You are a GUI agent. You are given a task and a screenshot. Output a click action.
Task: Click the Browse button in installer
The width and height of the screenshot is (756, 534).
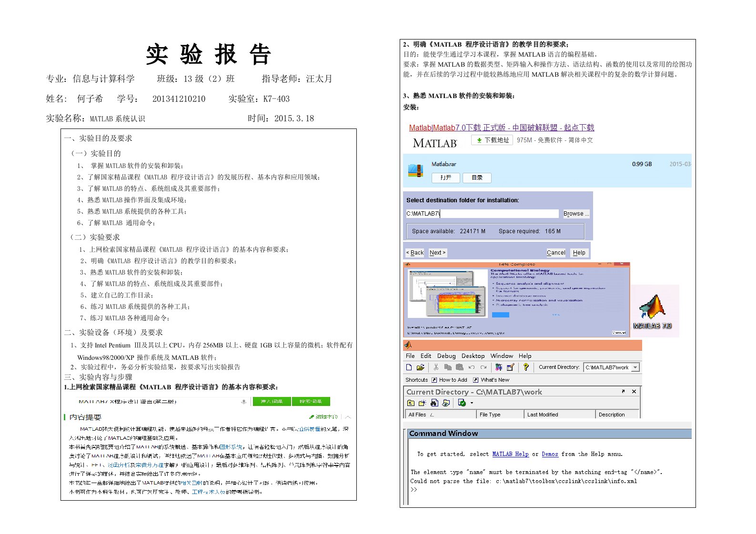pos(576,214)
